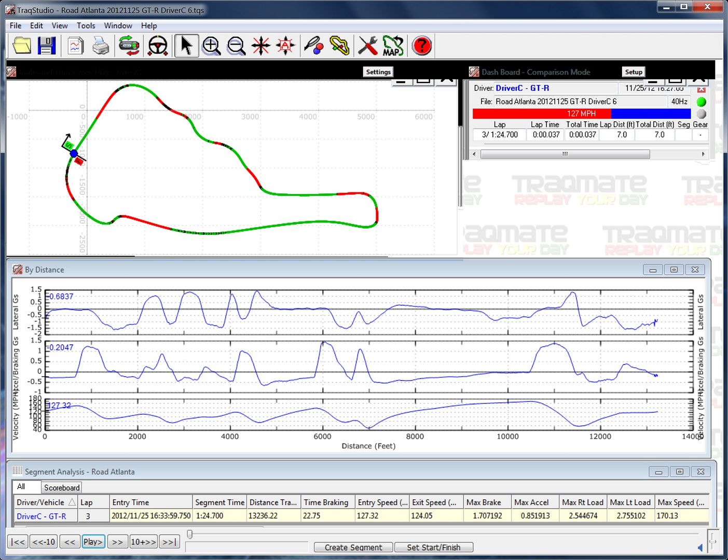Print using the printer icon
Screen dimensions: 728x560
(x=100, y=46)
